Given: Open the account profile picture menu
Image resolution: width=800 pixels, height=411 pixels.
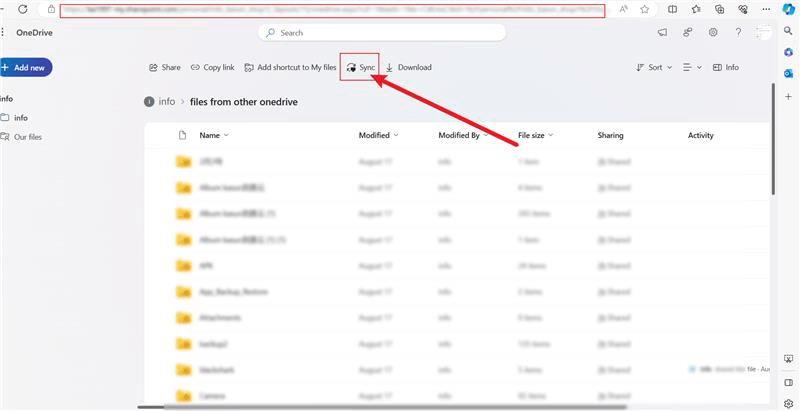Looking at the screenshot, I should (764, 33).
